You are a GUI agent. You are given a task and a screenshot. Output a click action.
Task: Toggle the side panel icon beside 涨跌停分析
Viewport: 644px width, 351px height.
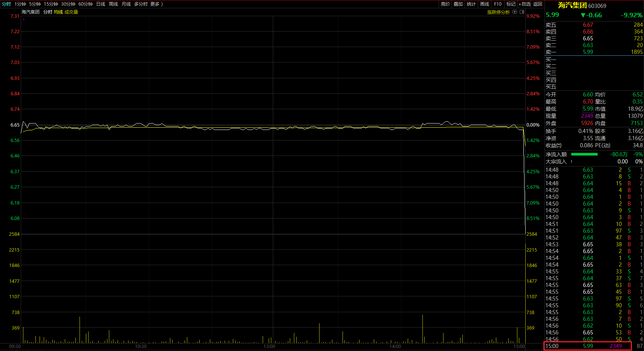522,12
